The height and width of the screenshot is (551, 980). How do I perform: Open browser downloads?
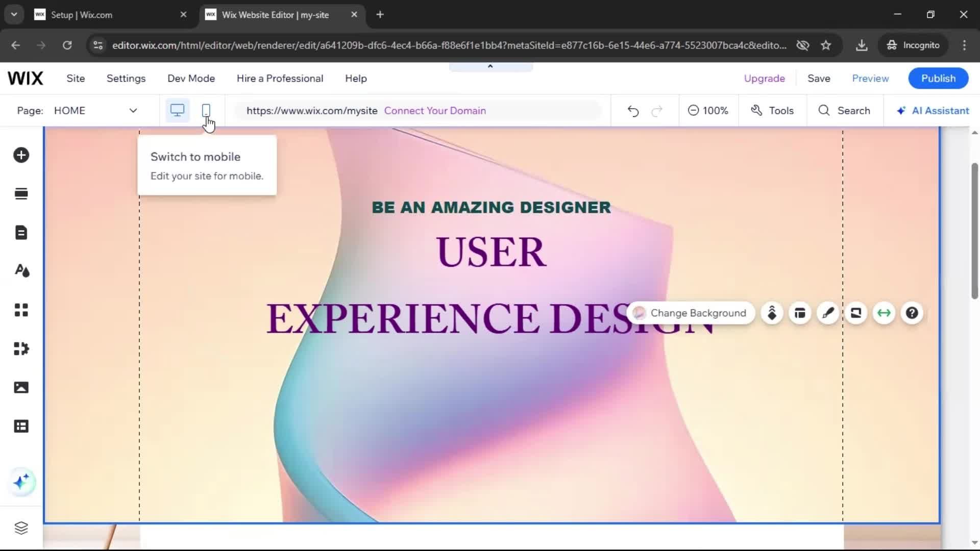pos(862,45)
